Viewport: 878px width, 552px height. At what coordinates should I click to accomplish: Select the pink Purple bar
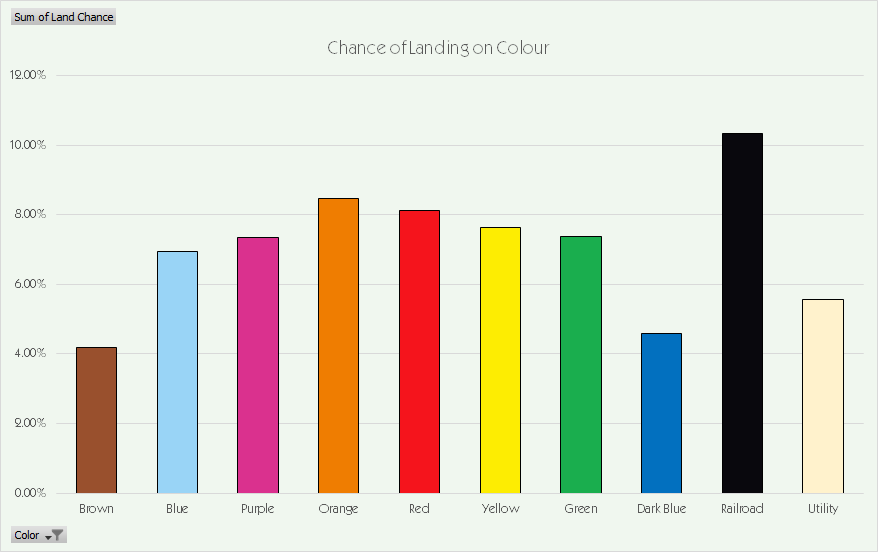258,365
